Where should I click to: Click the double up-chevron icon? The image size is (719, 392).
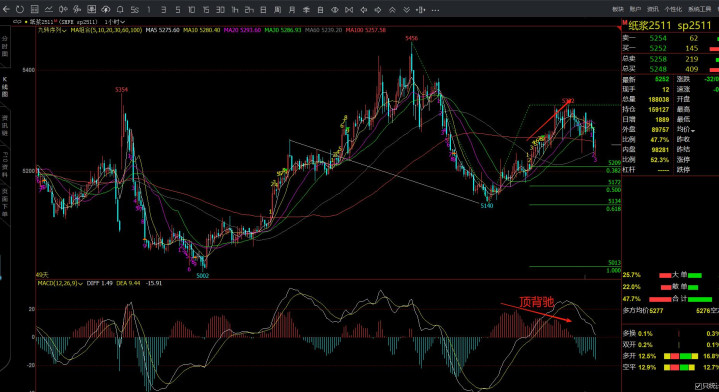392,9
